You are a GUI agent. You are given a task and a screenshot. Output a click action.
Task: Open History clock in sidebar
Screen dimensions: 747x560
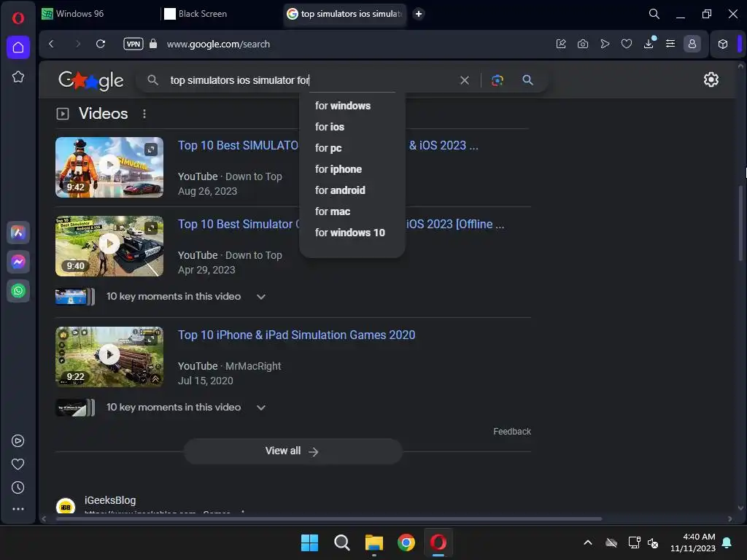[x=18, y=488]
